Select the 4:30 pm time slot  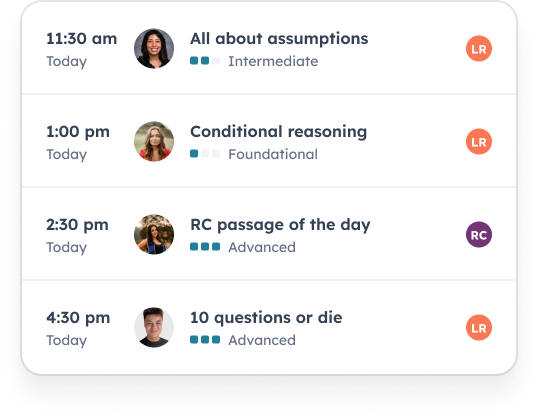[78, 318]
